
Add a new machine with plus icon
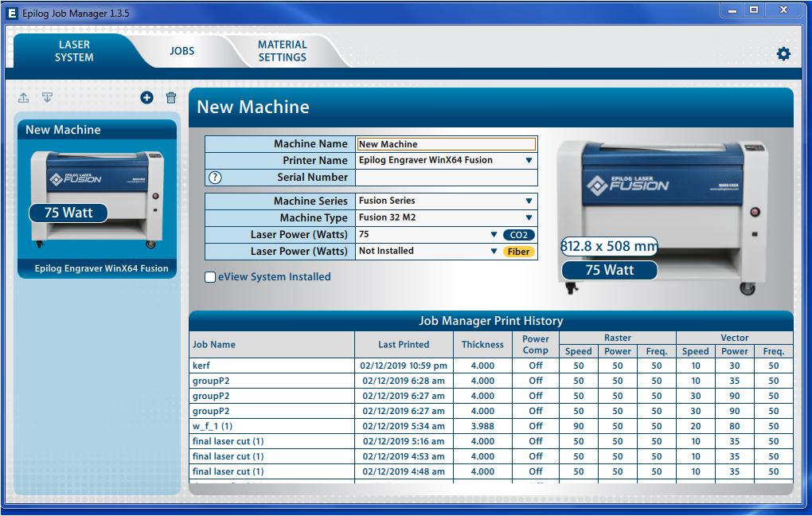(x=147, y=97)
